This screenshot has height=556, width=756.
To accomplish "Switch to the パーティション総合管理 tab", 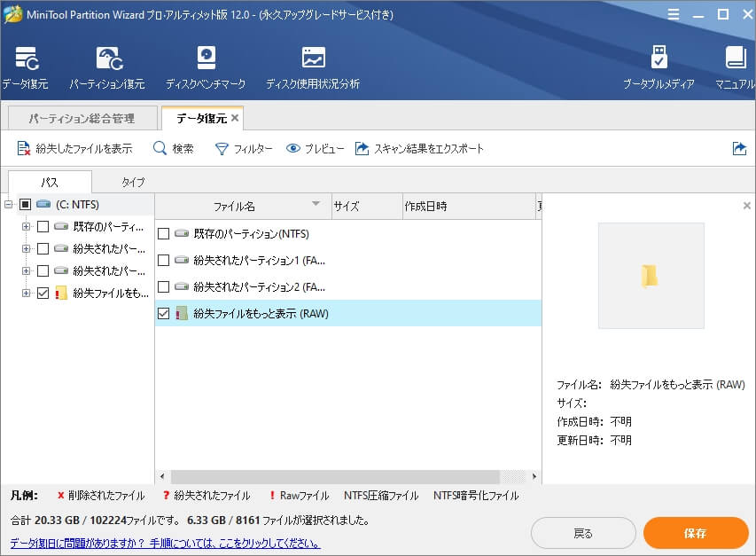I will pyautogui.click(x=82, y=118).
